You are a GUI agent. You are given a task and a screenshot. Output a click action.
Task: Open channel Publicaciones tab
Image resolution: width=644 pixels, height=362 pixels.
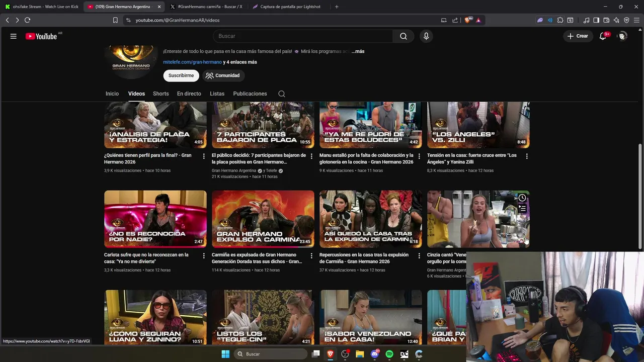[250, 94]
